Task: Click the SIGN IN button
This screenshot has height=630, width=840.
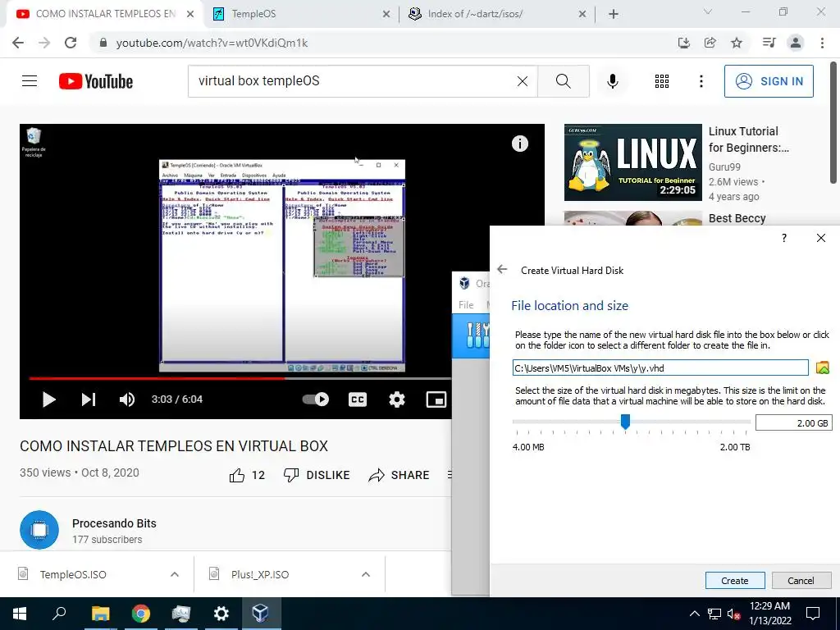Action: click(769, 81)
